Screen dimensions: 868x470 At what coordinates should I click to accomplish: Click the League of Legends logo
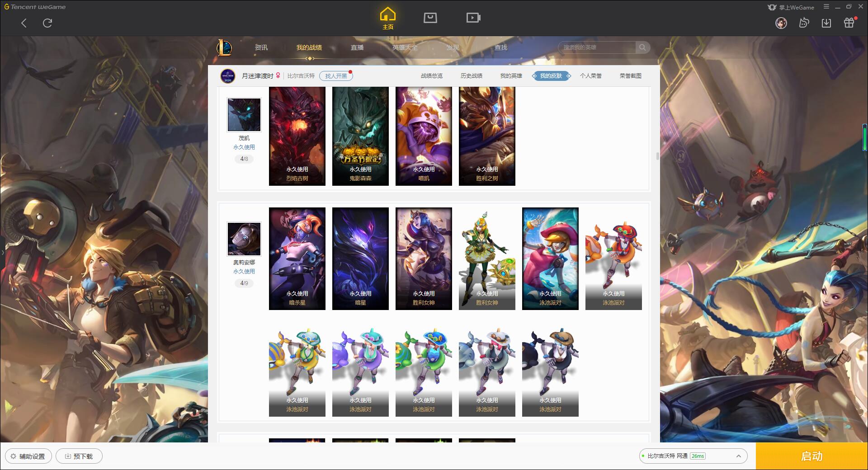pos(225,47)
